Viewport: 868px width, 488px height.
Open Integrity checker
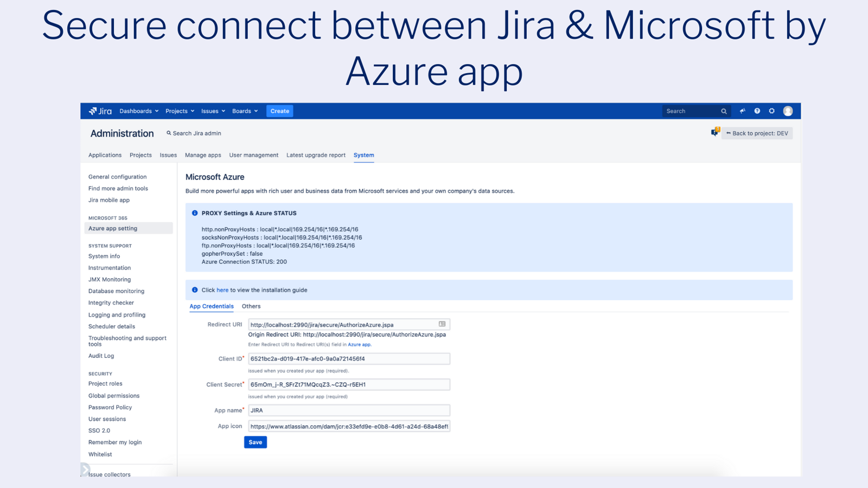tap(111, 303)
